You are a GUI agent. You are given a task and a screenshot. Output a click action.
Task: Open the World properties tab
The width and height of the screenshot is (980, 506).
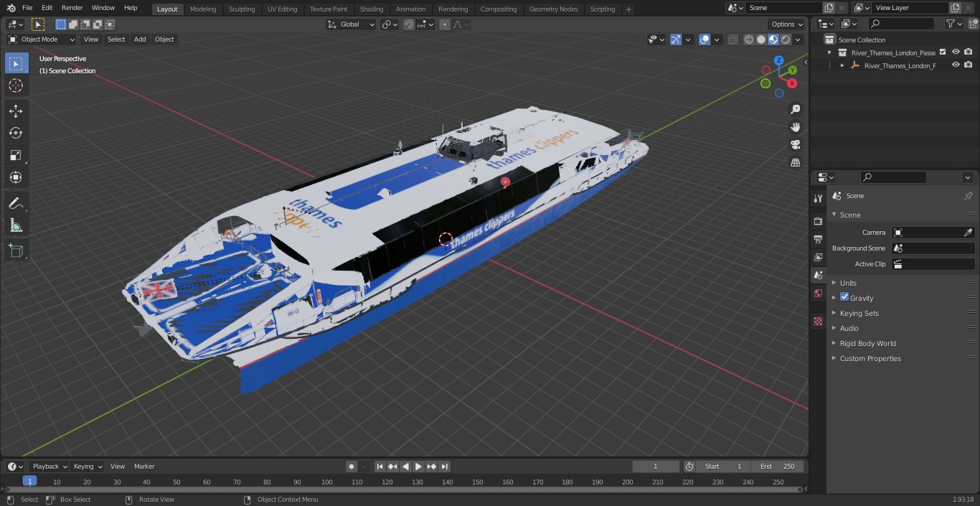pyautogui.click(x=818, y=294)
